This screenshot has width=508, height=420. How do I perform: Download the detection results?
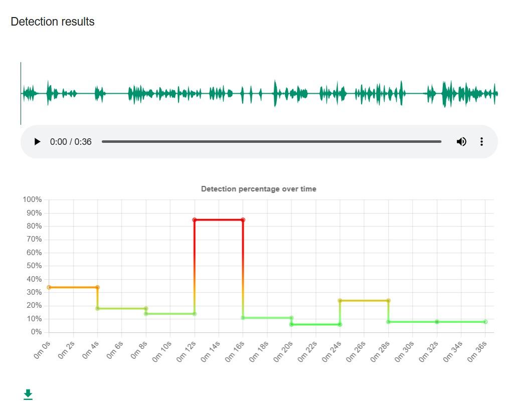pos(28,394)
